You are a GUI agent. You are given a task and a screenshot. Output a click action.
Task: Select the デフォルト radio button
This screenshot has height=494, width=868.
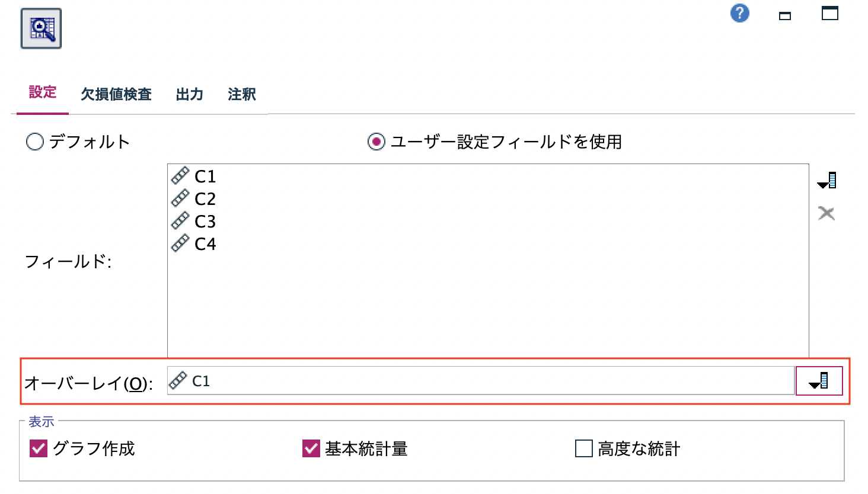point(35,142)
